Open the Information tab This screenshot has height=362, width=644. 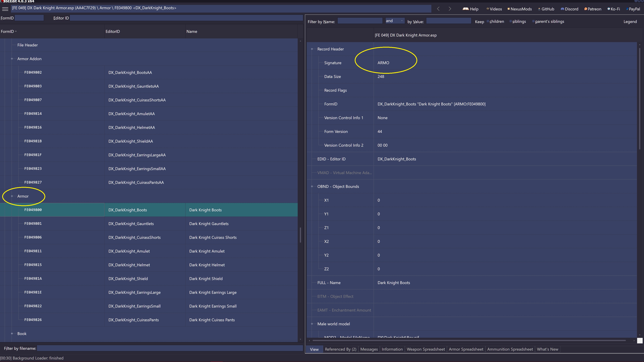click(x=392, y=349)
